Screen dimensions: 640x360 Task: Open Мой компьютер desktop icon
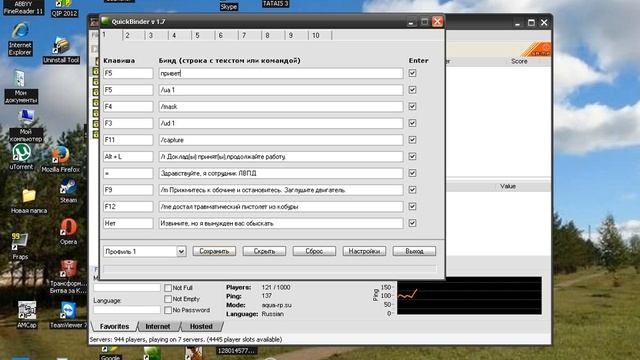point(25,126)
